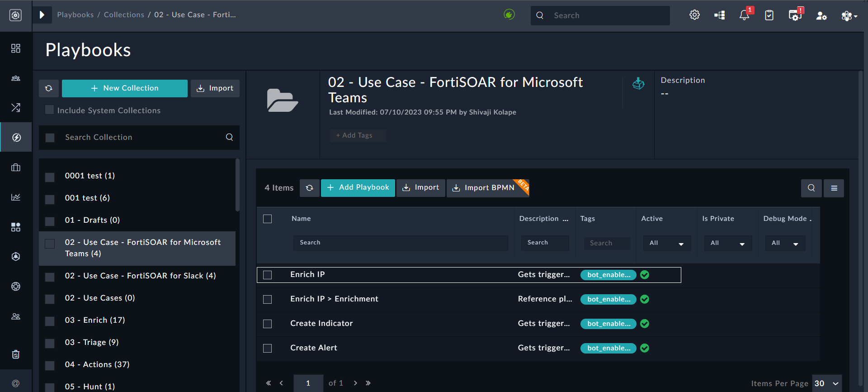This screenshot has width=868, height=392.
Task: Refresh the playbook grid
Action: [309, 188]
